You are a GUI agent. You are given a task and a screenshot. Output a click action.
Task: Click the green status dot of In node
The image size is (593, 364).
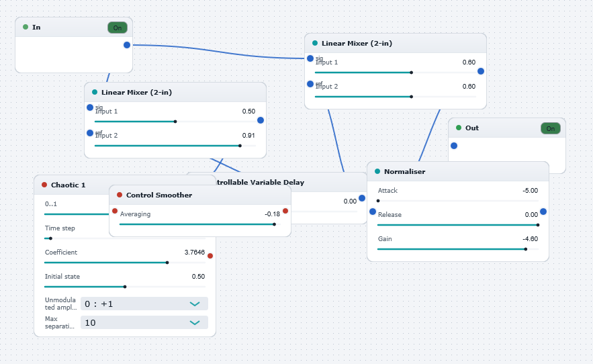(x=26, y=27)
